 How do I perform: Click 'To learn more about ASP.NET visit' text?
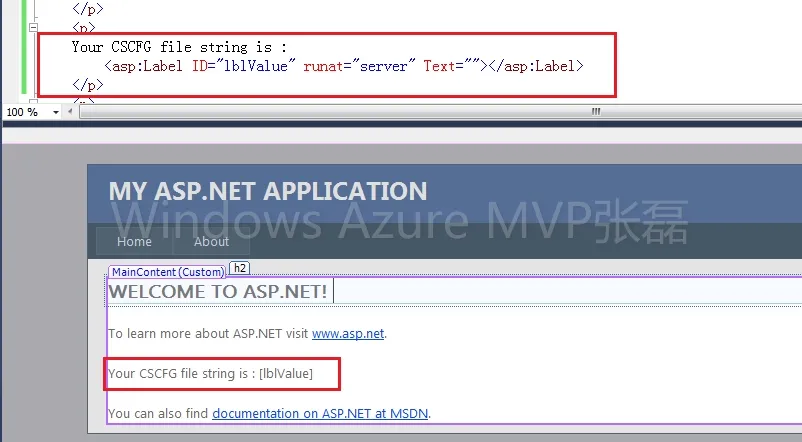coord(208,334)
